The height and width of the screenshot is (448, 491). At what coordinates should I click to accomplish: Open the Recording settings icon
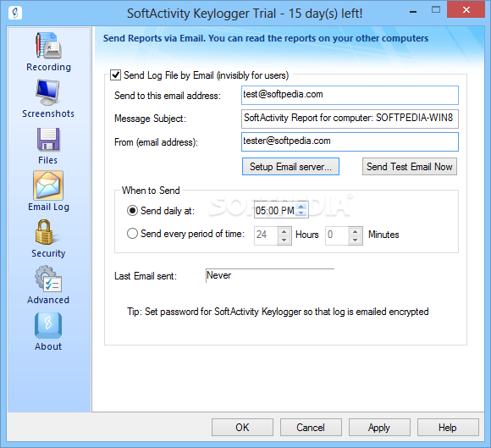click(x=48, y=46)
